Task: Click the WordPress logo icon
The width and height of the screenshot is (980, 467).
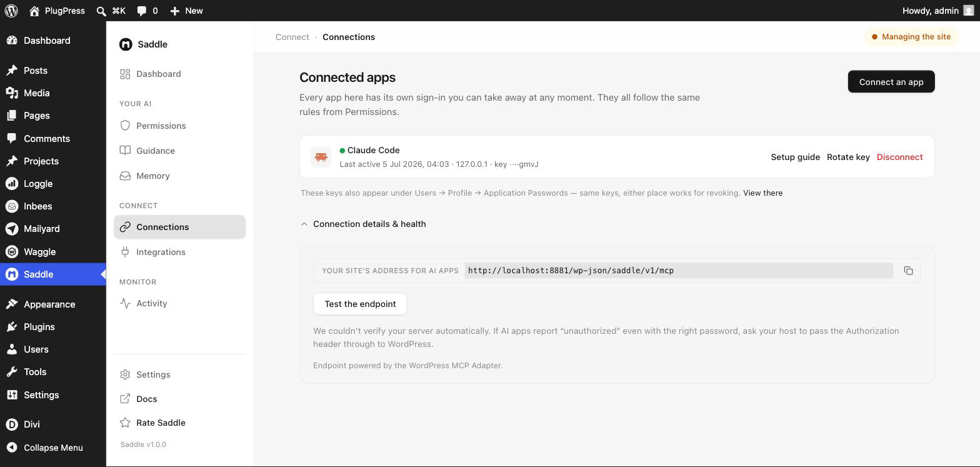Action: click(11, 11)
